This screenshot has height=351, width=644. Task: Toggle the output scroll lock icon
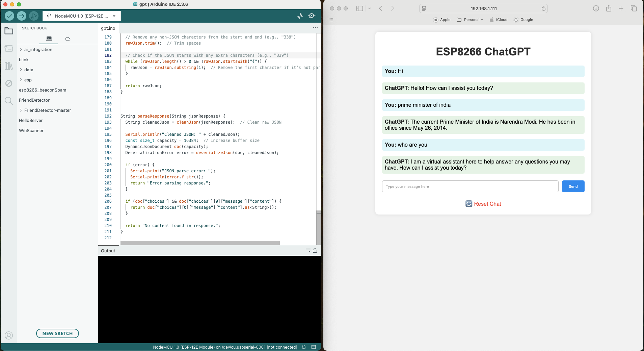pos(315,250)
